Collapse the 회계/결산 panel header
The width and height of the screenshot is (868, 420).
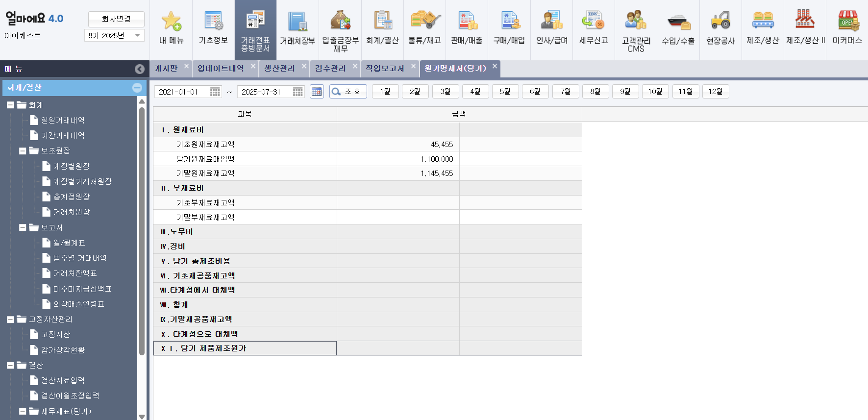(x=137, y=88)
